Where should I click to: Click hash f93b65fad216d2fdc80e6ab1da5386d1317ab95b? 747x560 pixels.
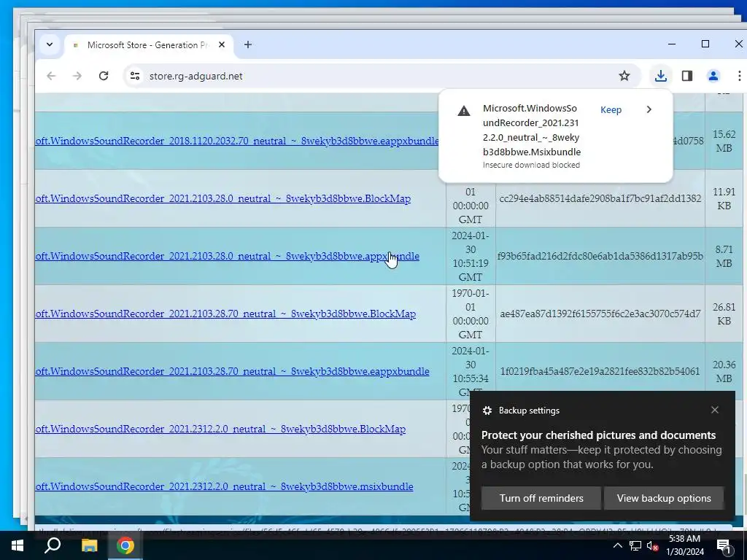(600, 256)
